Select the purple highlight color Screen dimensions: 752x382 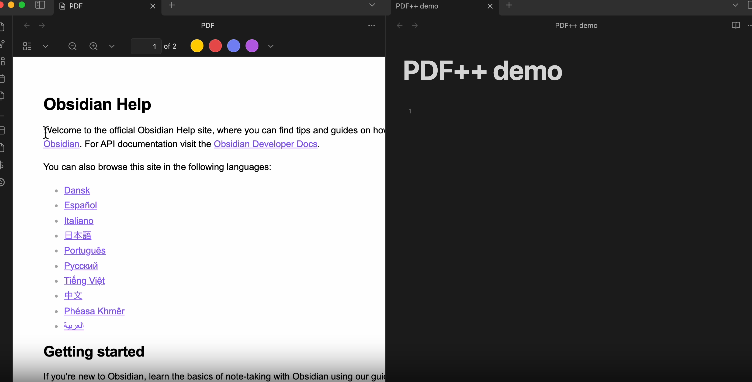click(x=252, y=46)
